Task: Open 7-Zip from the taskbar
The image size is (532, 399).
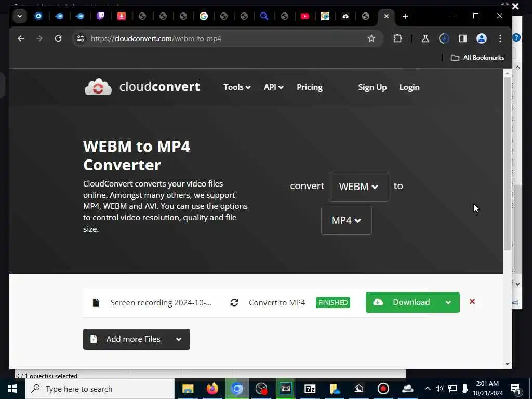Action: [310, 389]
